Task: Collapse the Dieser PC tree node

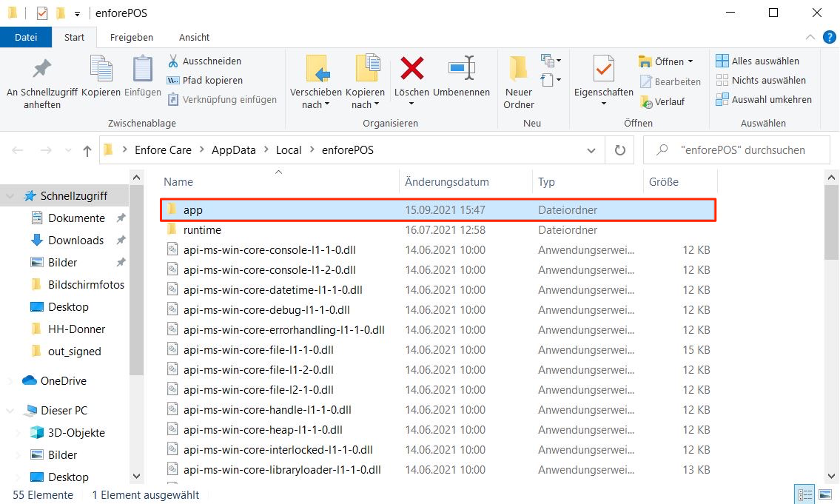Action: point(10,411)
